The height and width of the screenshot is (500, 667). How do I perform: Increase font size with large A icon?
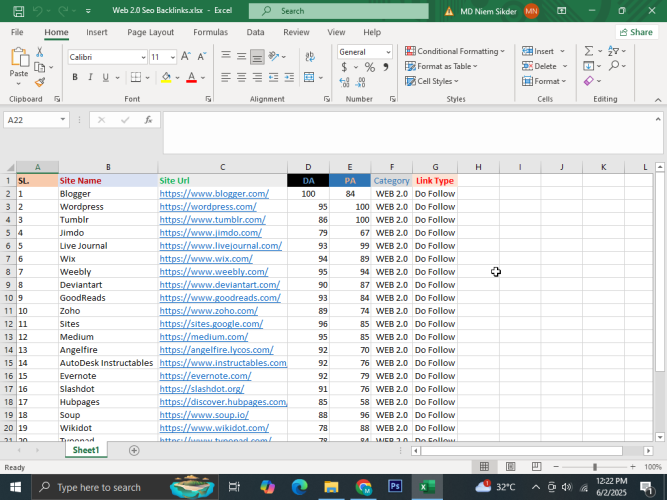[x=185, y=57]
